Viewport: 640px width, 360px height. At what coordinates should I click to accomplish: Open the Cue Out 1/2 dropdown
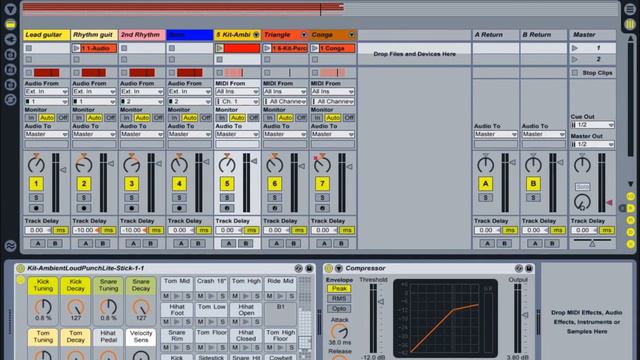click(593, 125)
